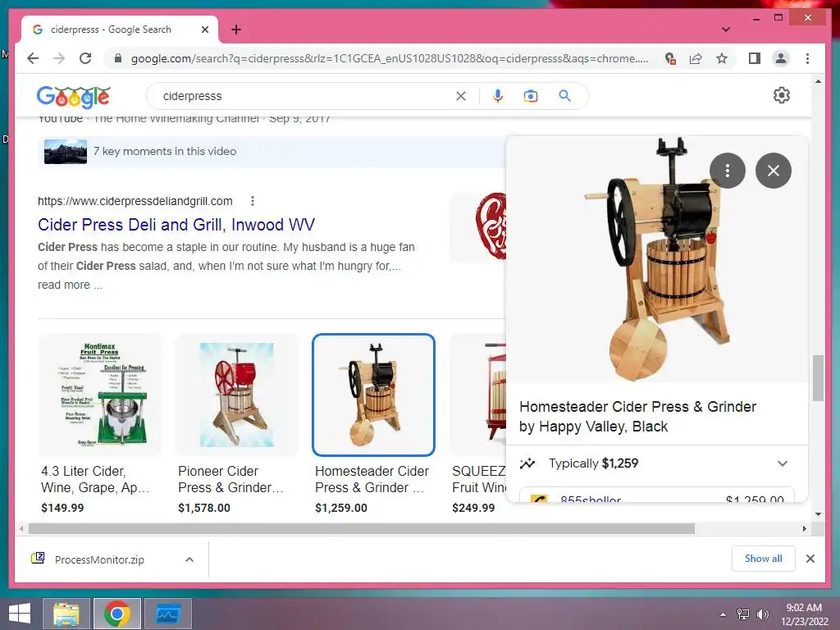Open the Chrome three-dot menu
Image resolution: width=840 pixels, height=630 pixels.
coord(807,58)
